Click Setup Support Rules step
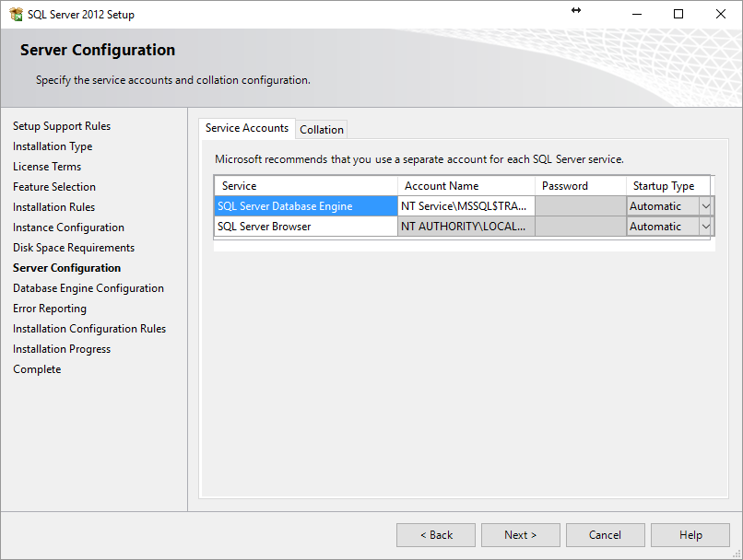This screenshot has width=743, height=560. pyautogui.click(x=62, y=126)
